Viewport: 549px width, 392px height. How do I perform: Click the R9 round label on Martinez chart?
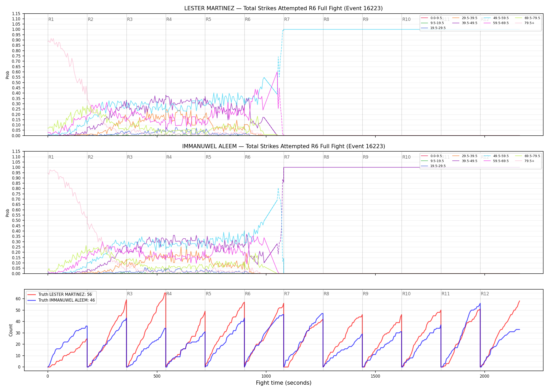(x=366, y=19)
